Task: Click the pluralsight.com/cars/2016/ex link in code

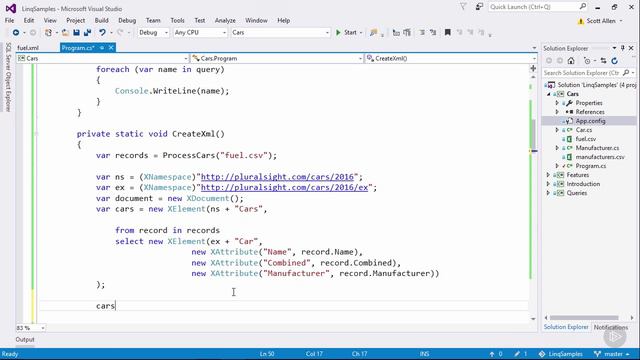Action: [284, 188]
